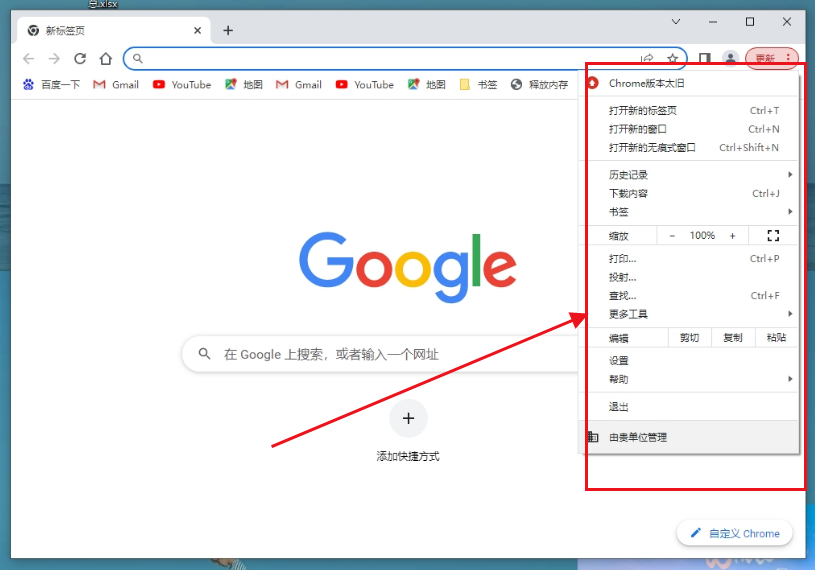Click the 100% zoom level text
Viewport: 815px width, 570px height.
[x=702, y=235]
